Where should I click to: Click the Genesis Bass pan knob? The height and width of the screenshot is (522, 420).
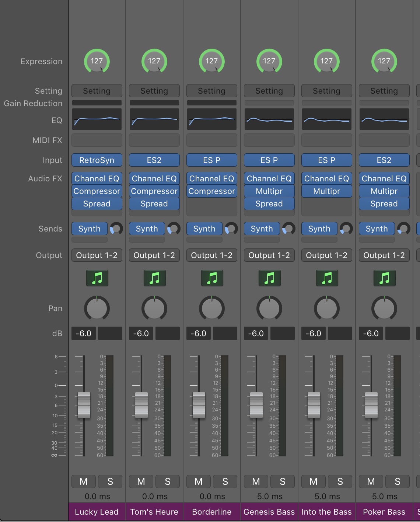pos(269,308)
